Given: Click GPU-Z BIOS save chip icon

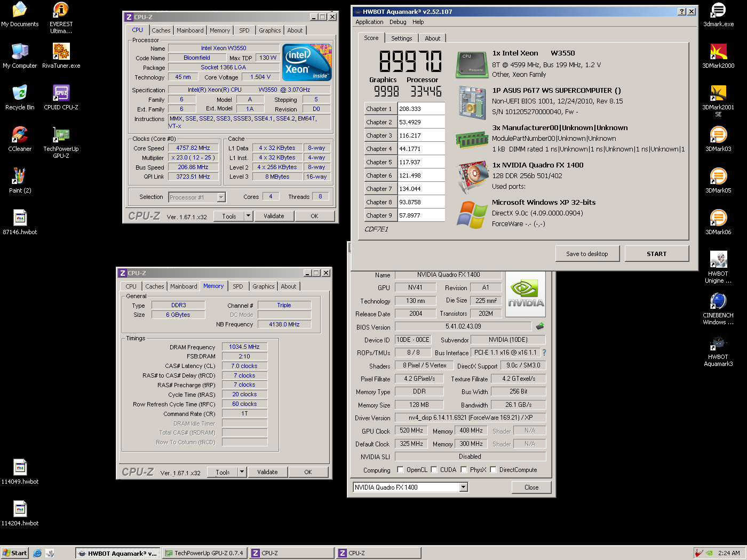Looking at the screenshot, I should coord(540,326).
